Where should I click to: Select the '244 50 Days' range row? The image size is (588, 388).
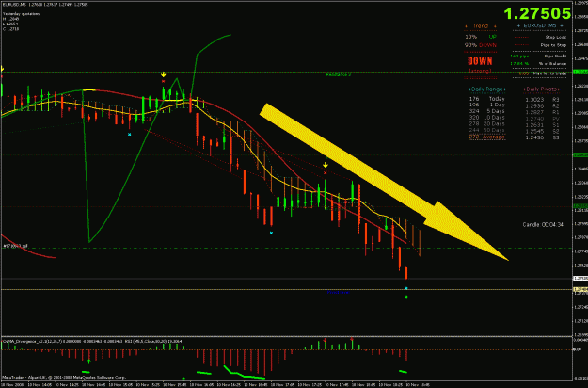[486, 130]
